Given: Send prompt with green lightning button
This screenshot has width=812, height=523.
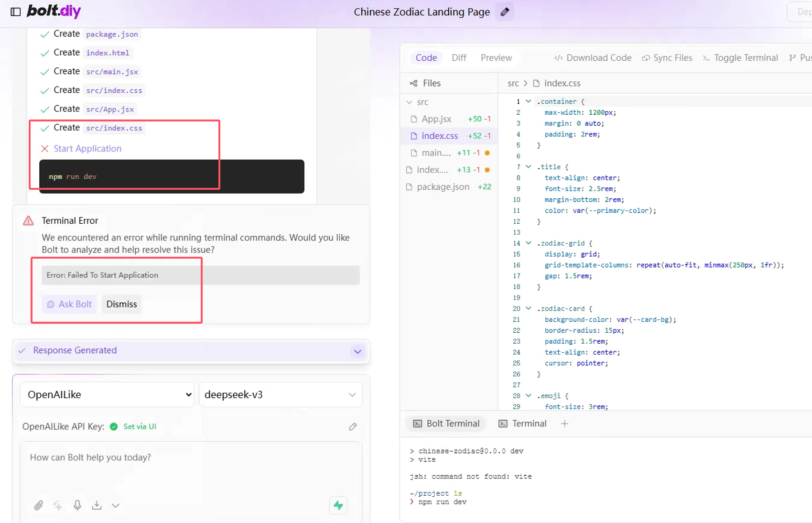Looking at the screenshot, I should (x=338, y=505).
